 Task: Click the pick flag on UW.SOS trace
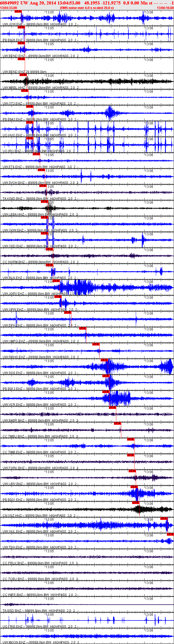[x=104, y=360]
